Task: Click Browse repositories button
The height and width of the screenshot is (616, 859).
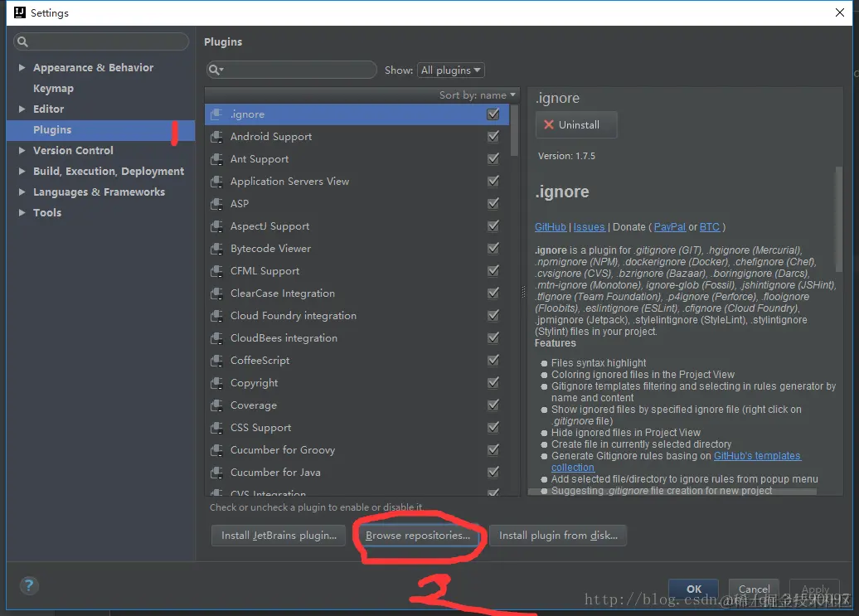Action: [418, 536]
